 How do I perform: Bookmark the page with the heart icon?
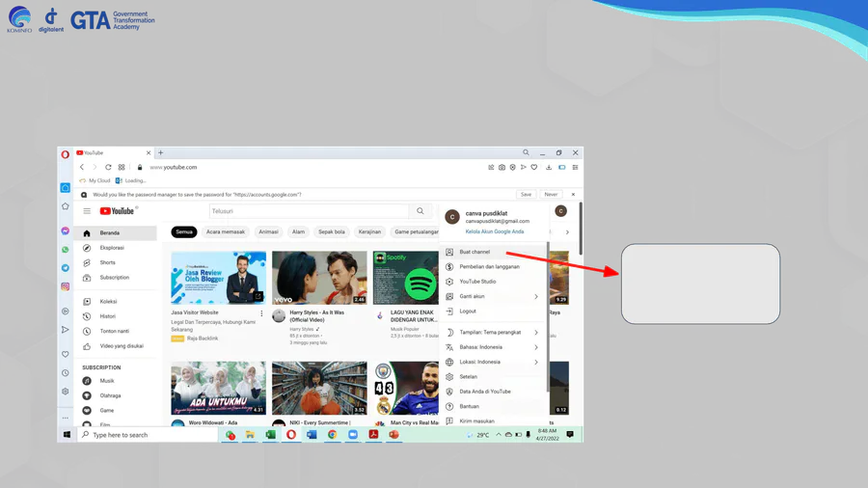pyautogui.click(x=534, y=168)
